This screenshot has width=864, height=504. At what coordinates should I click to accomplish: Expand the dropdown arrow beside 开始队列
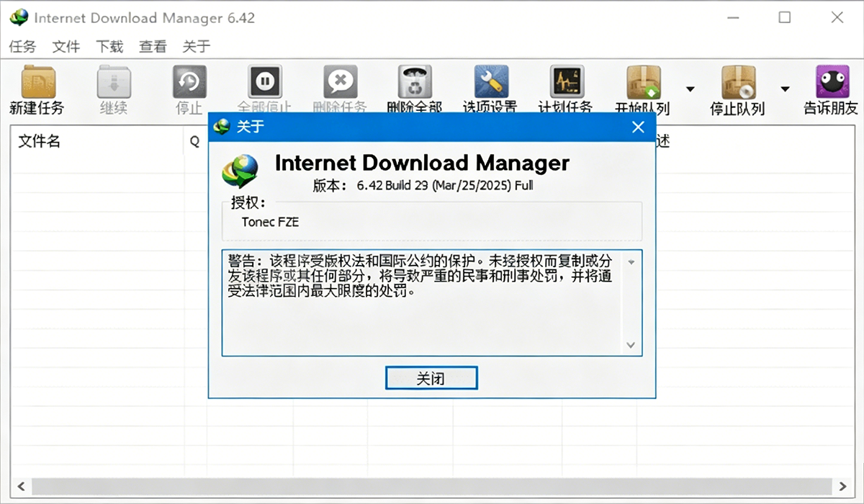[x=690, y=89]
